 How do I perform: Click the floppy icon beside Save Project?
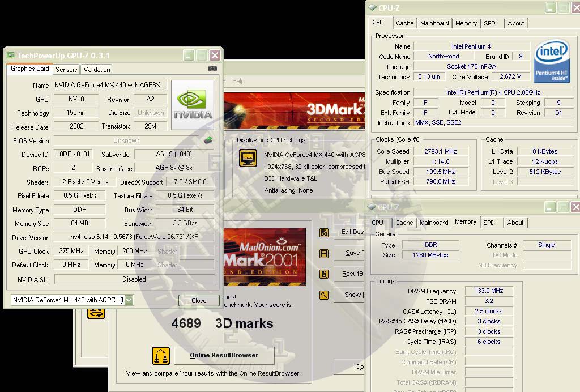coord(324,253)
